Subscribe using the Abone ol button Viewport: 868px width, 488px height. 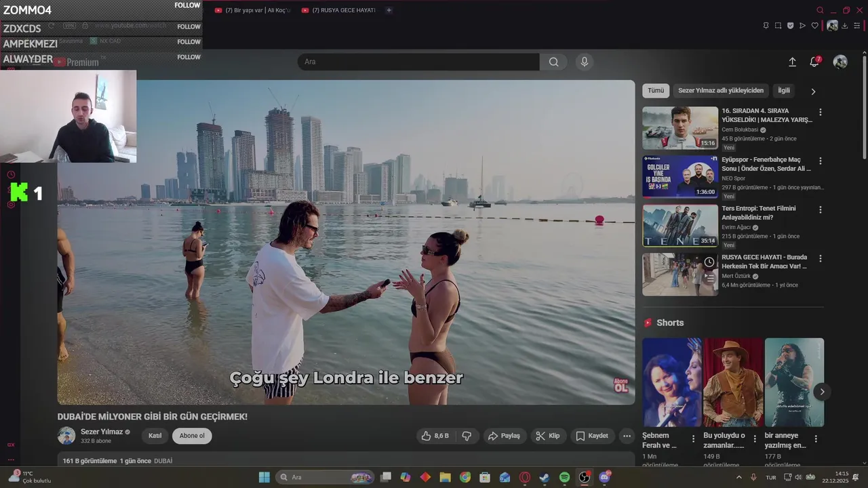click(192, 436)
